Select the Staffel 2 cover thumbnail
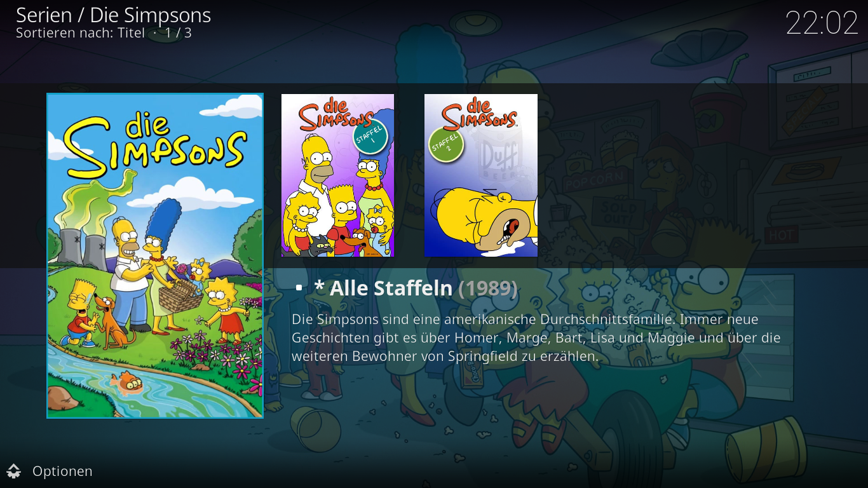 (x=481, y=175)
